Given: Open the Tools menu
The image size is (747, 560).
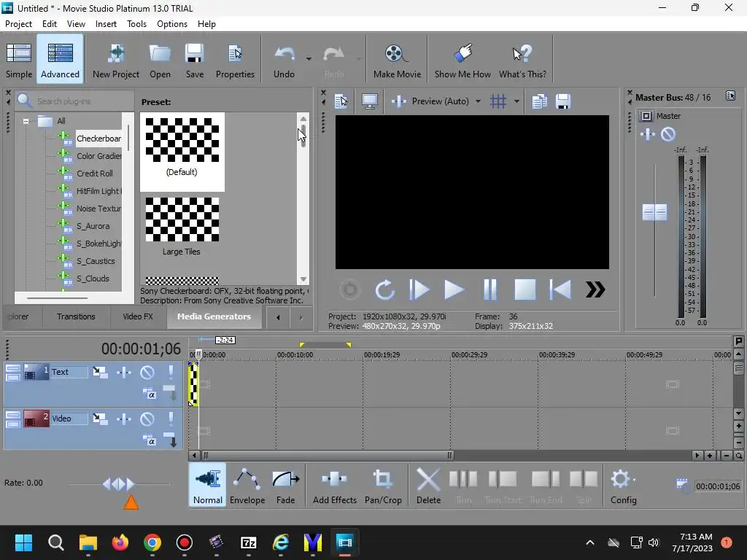Looking at the screenshot, I should [136, 24].
